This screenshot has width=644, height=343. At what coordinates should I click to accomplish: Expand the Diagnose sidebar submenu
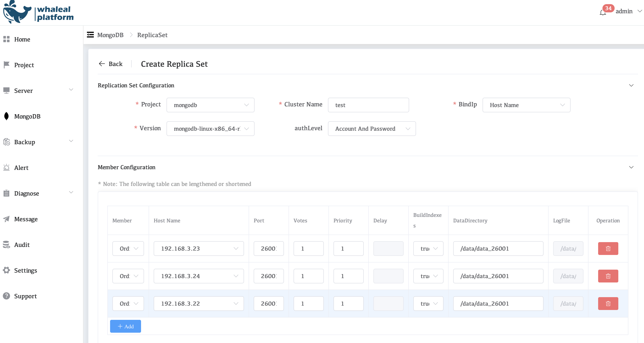71,192
